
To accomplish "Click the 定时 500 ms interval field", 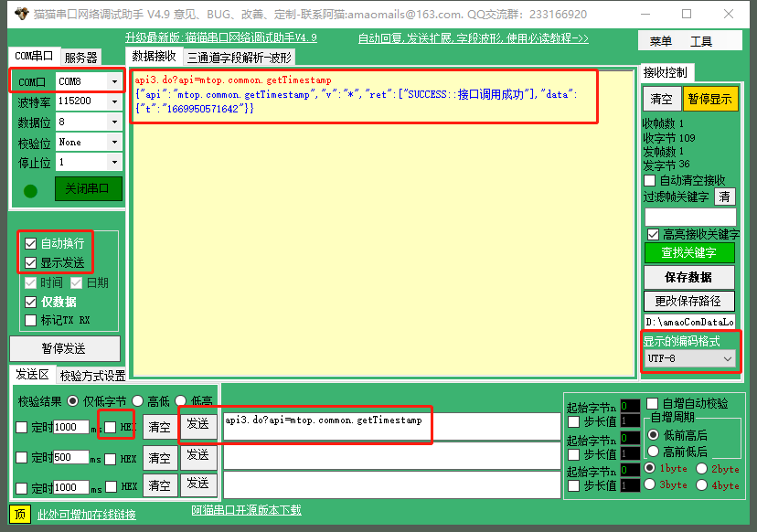I will [x=71, y=457].
